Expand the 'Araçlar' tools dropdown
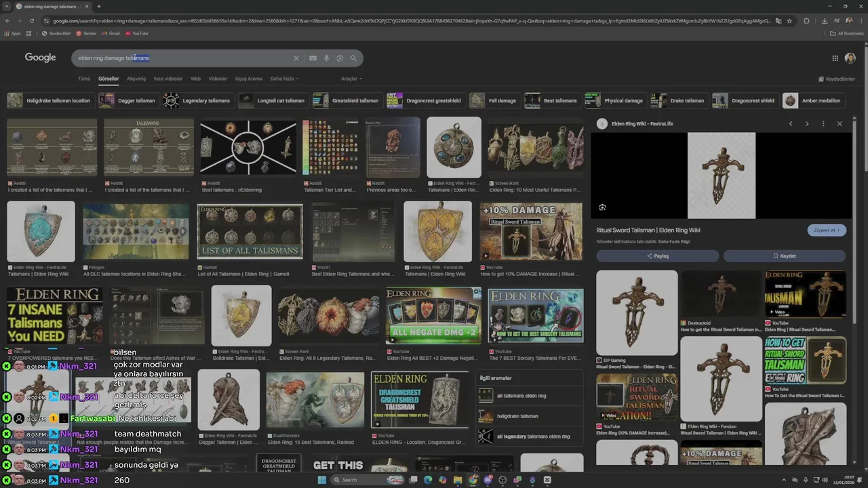The width and height of the screenshot is (868, 488). point(350,79)
